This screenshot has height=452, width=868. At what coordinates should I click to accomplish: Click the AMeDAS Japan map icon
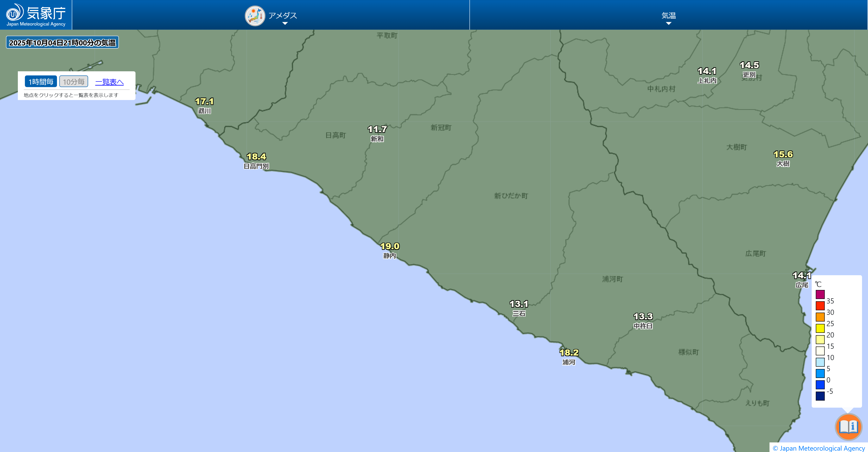255,16
